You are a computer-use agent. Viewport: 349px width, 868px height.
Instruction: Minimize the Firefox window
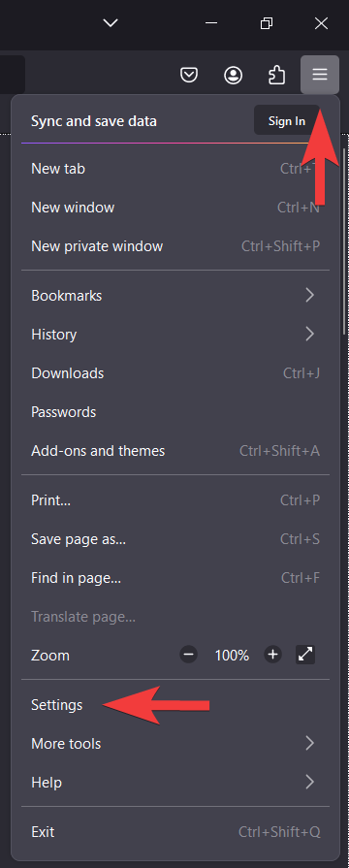click(210, 23)
